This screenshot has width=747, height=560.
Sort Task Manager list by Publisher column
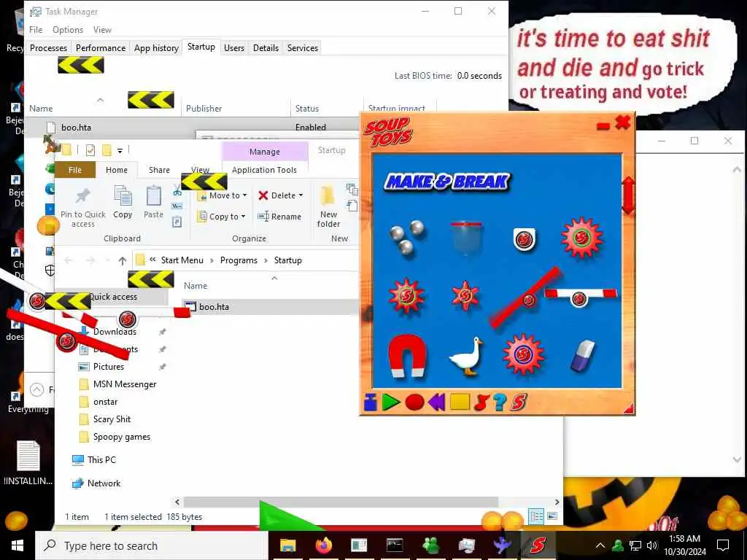coord(204,108)
